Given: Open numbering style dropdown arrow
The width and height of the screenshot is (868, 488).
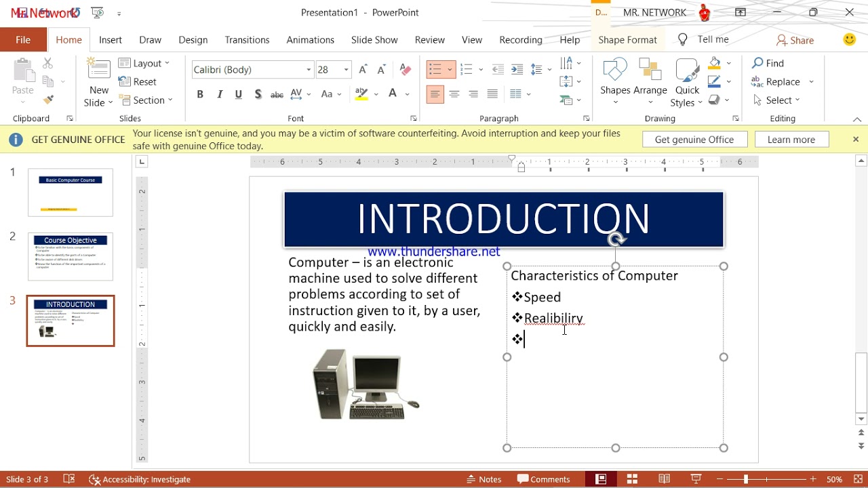Looking at the screenshot, I should pyautogui.click(x=481, y=70).
